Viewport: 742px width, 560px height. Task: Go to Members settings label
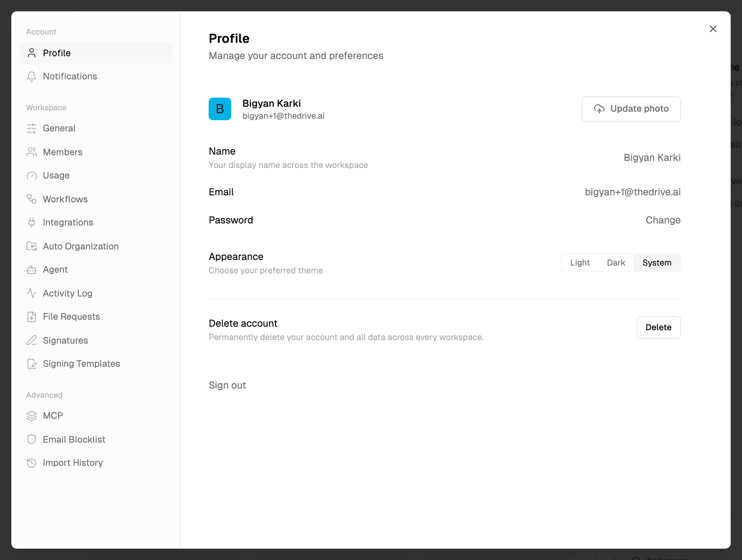(63, 152)
